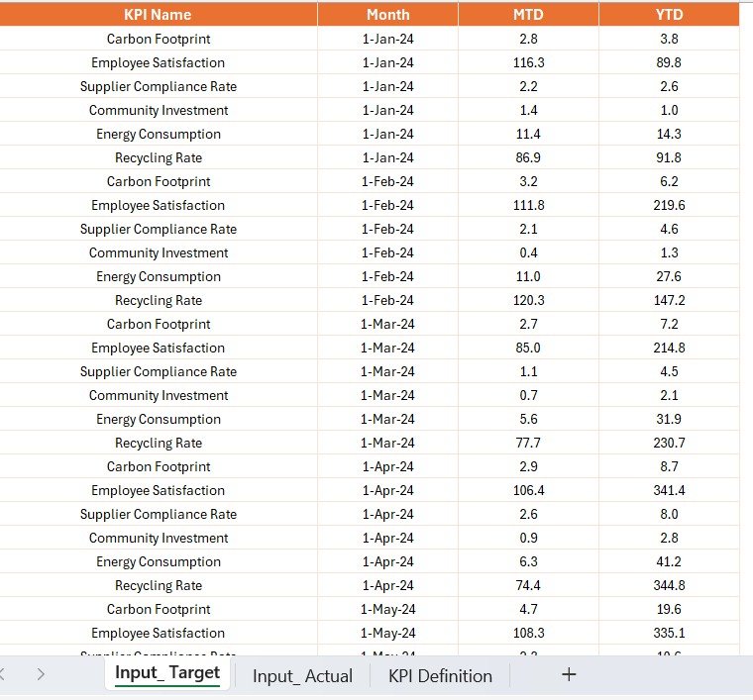Select Recycling Rate cell for 1-Jan-24
Image resolution: width=753 pixels, height=700 pixels.
coord(159,157)
